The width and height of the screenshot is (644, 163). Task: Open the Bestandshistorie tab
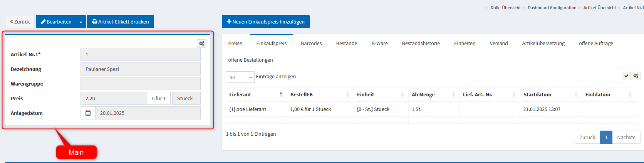click(x=421, y=44)
